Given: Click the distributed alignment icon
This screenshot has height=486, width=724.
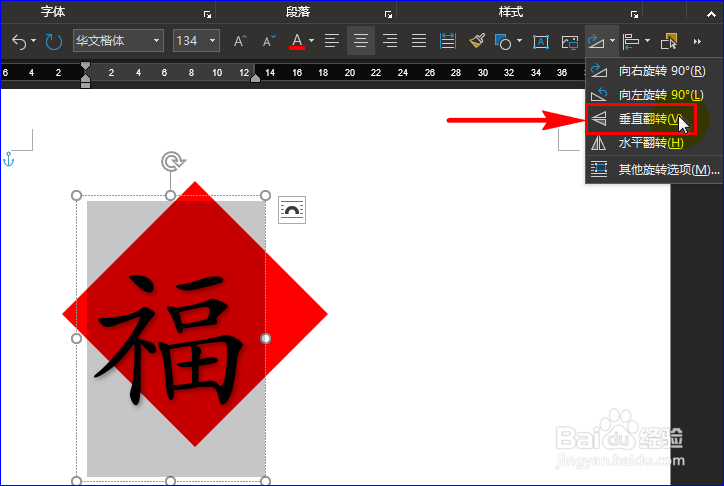Looking at the screenshot, I should pos(447,41).
